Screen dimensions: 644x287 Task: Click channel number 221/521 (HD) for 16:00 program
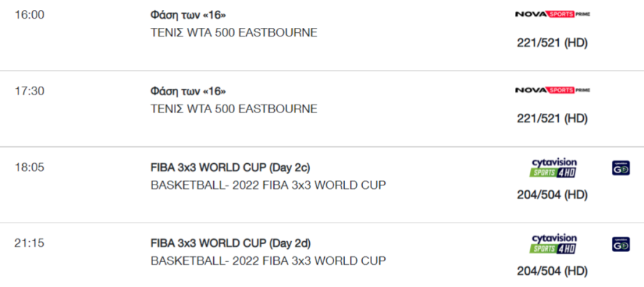click(x=552, y=43)
